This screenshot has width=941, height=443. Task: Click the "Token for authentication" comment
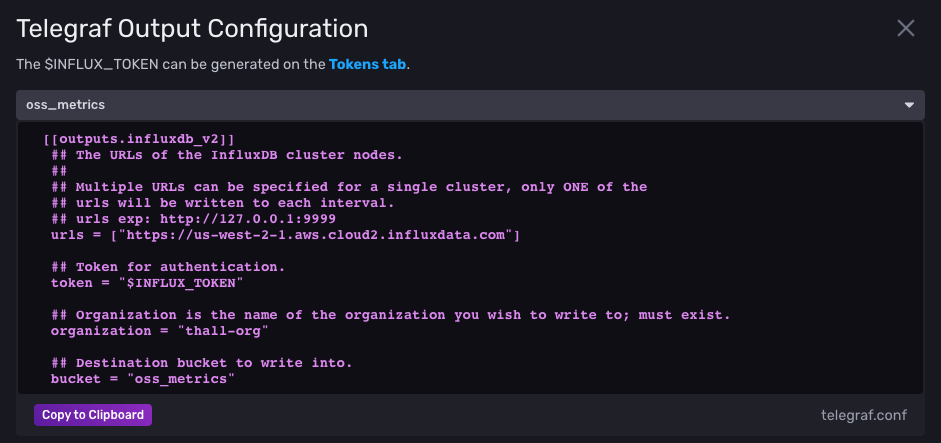coord(168,267)
